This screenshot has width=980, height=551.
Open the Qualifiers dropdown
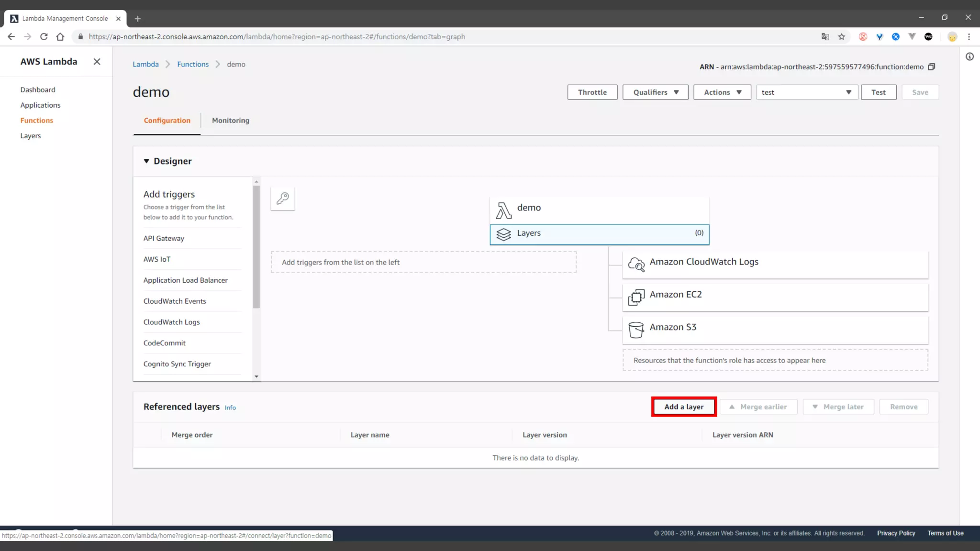click(x=655, y=92)
